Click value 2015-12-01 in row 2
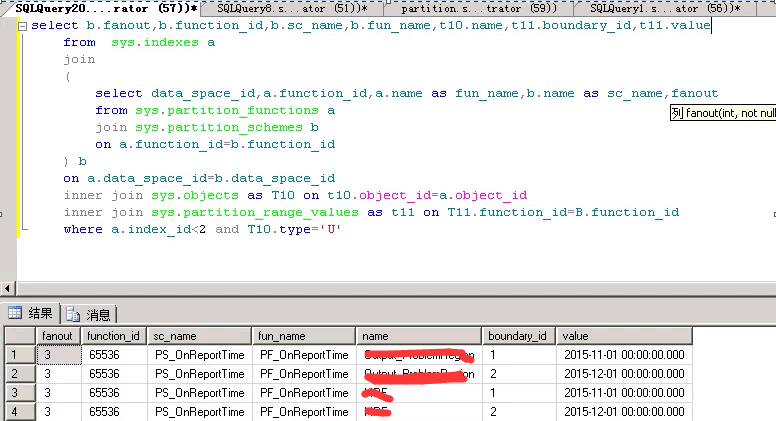 click(x=624, y=374)
